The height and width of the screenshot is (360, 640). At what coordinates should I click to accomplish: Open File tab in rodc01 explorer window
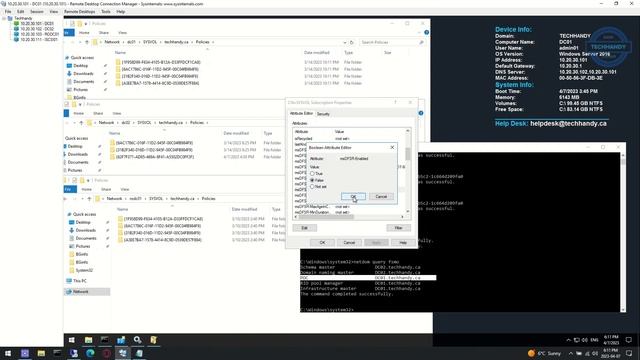tap(69, 189)
